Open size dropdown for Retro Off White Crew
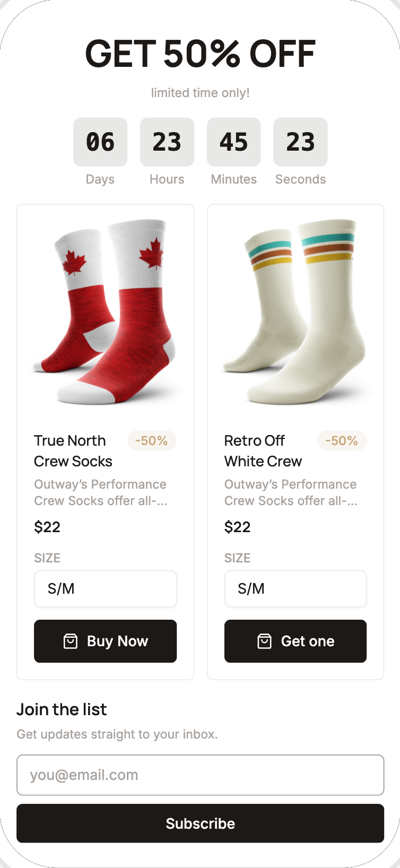 [x=295, y=588]
